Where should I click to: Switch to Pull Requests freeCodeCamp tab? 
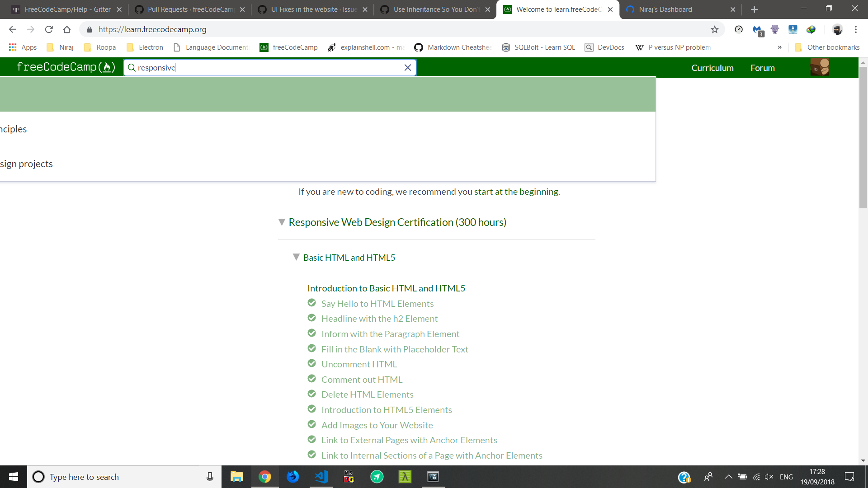(190, 9)
